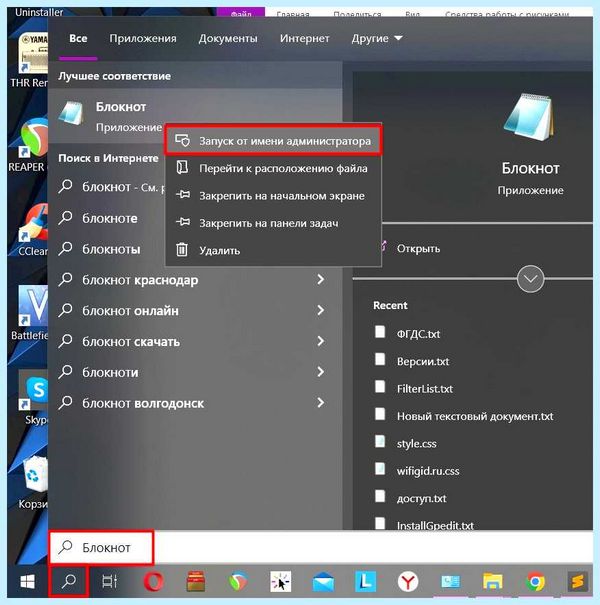Open recent file Версии.txt
This screenshot has width=600, height=605.
[423, 361]
